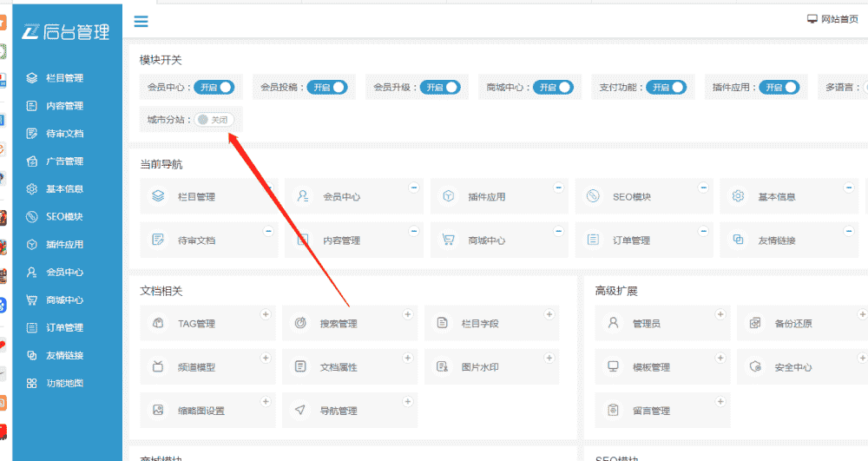Click the 广告管理 icon in sidebar
This screenshot has height=461, width=868.
[x=32, y=161]
